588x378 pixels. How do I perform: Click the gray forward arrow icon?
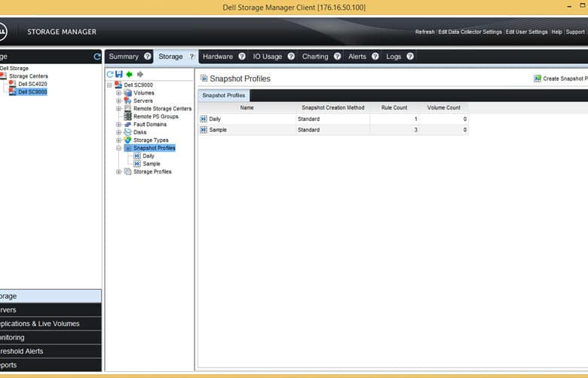140,75
